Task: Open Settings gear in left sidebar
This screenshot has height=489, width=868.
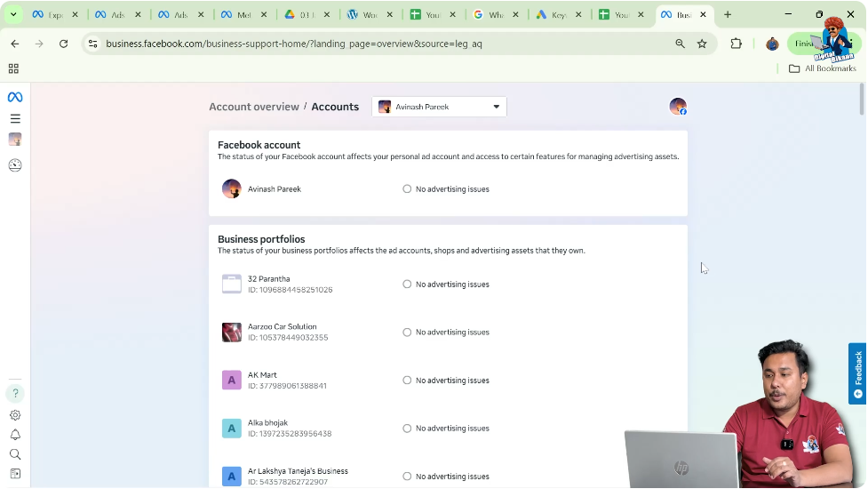Action: click(x=15, y=415)
